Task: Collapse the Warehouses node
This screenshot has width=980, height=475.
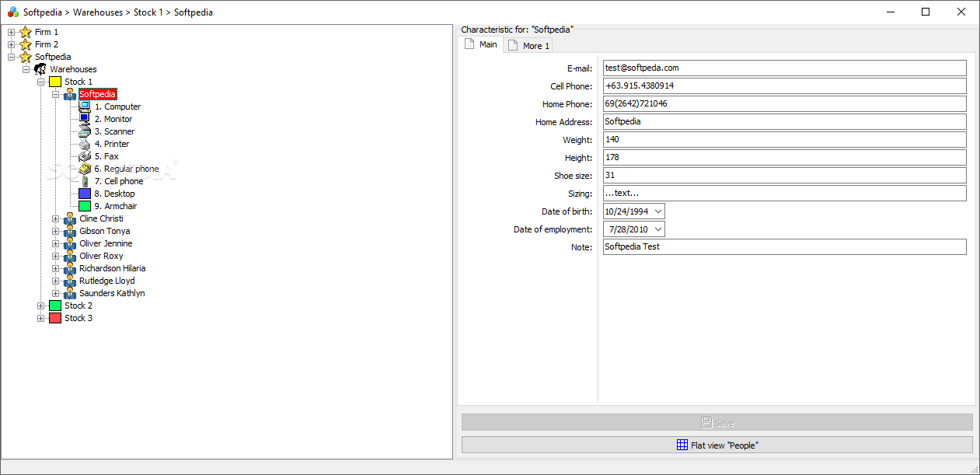Action: click(26, 69)
